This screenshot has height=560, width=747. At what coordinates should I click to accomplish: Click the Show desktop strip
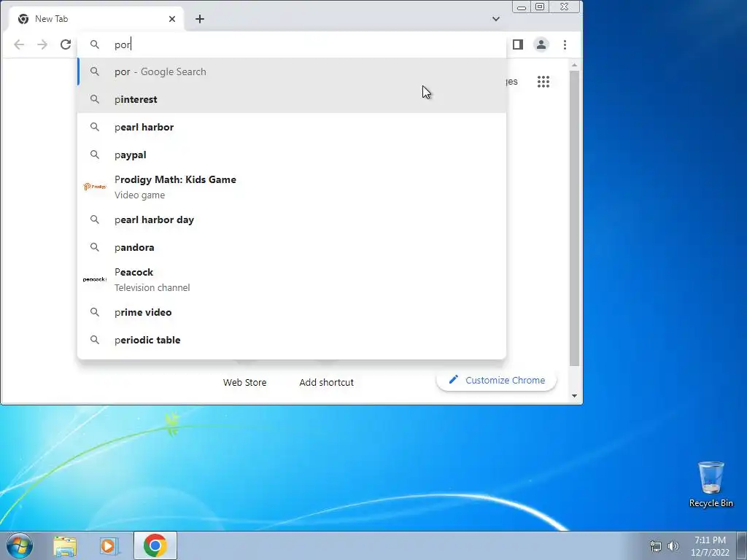pos(742,545)
